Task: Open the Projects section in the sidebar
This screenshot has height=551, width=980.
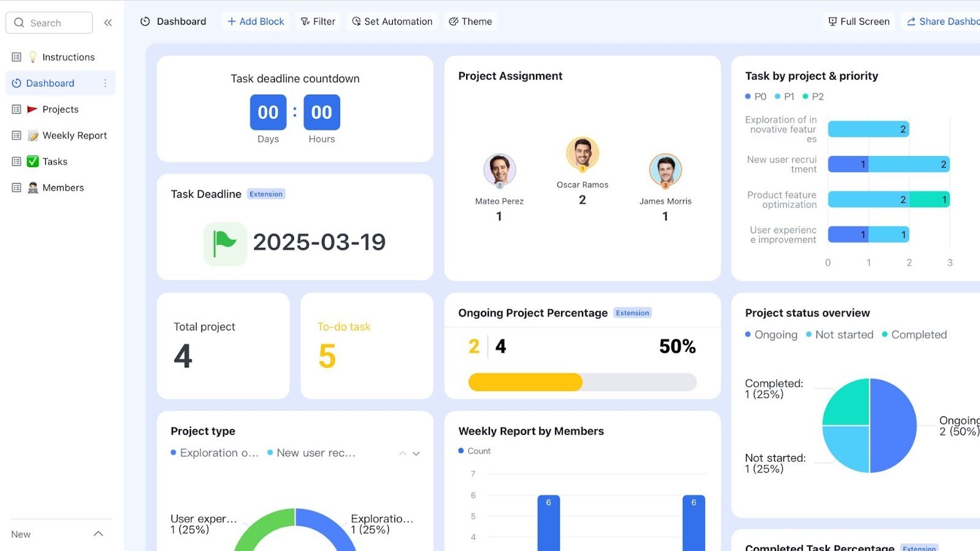Action: pyautogui.click(x=60, y=109)
